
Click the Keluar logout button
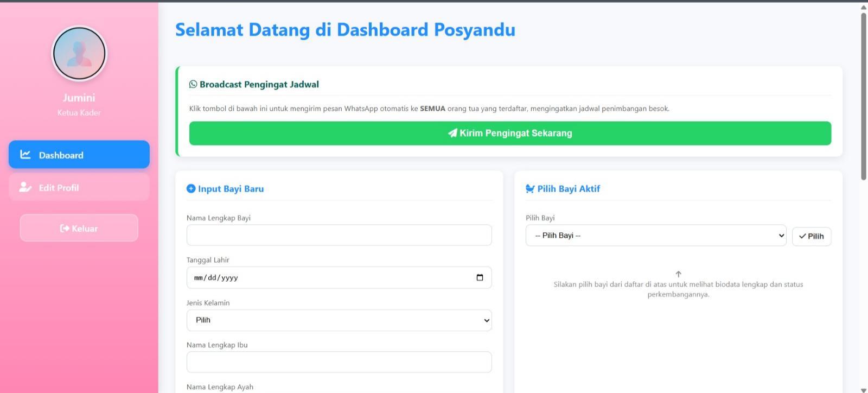pos(79,228)
